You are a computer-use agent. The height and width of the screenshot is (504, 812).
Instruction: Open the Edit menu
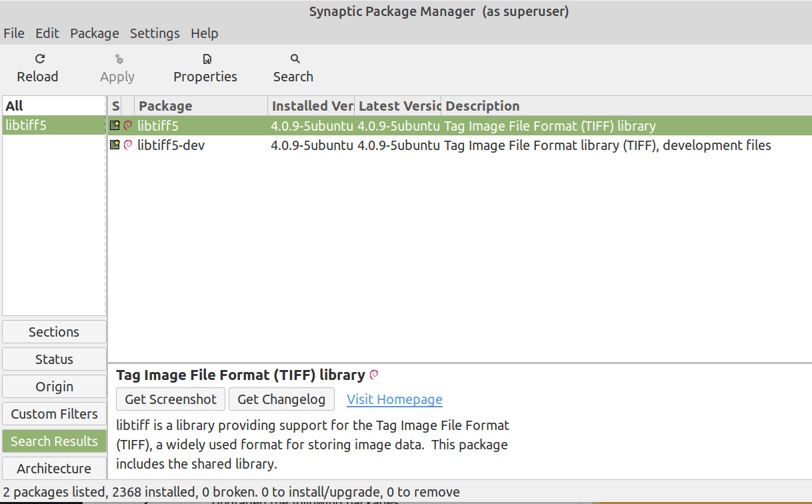pos(47,33)
